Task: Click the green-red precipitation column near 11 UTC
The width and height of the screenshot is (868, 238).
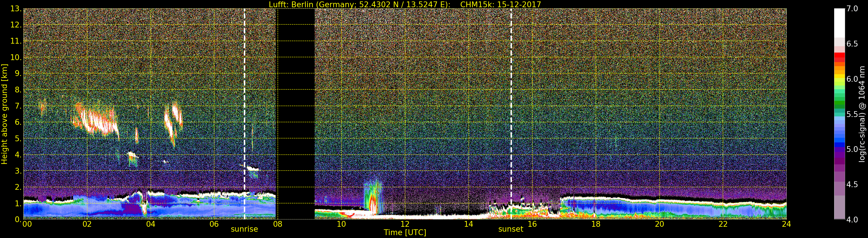Action: pyautogui.click(x=373, y=200)
